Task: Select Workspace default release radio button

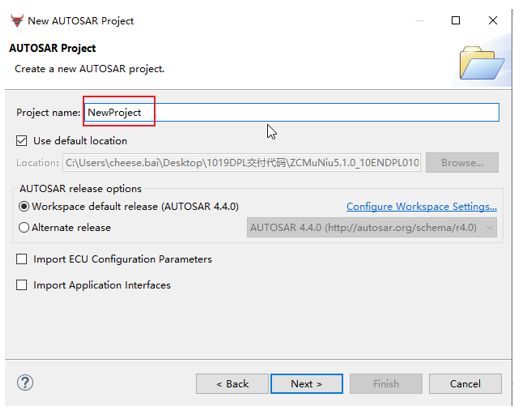Action: (24, 206)
